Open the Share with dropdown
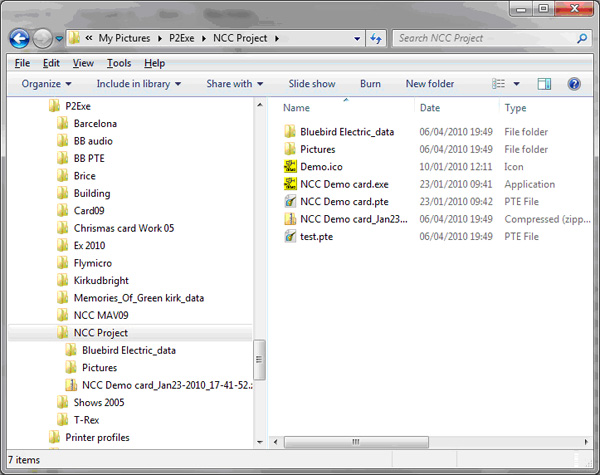 coord(235,84)
